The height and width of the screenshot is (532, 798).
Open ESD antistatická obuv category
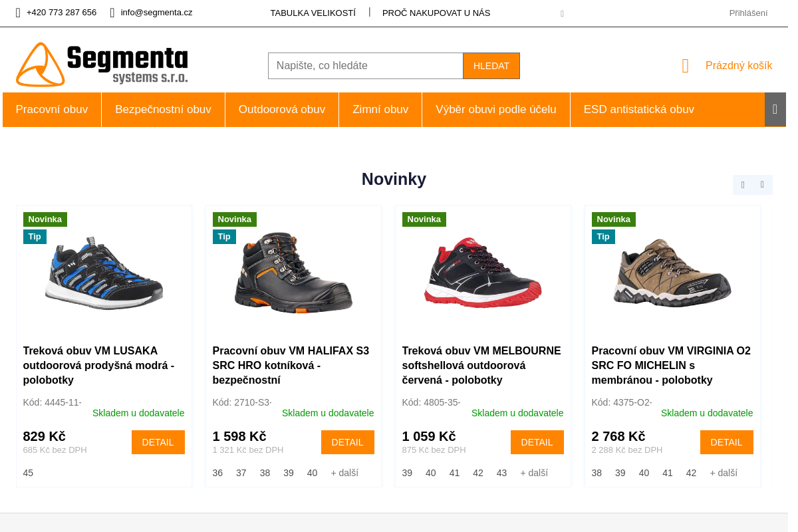(638, 110)
